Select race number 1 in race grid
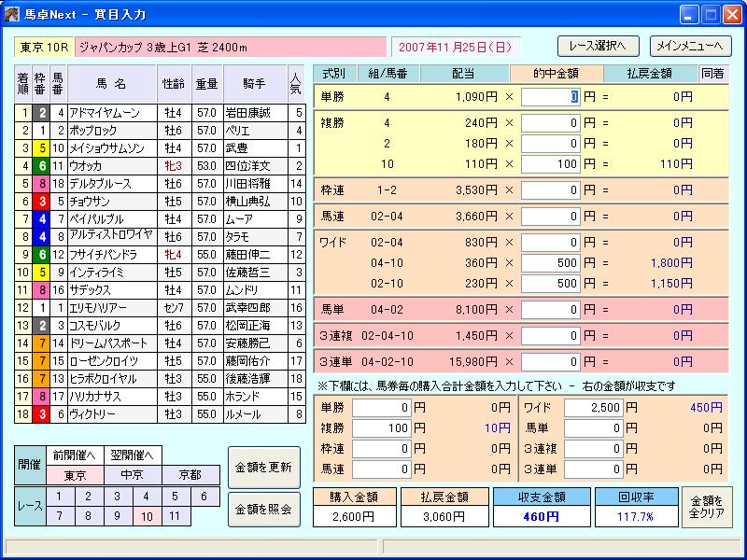747x560 pixels. click(60, 497)
